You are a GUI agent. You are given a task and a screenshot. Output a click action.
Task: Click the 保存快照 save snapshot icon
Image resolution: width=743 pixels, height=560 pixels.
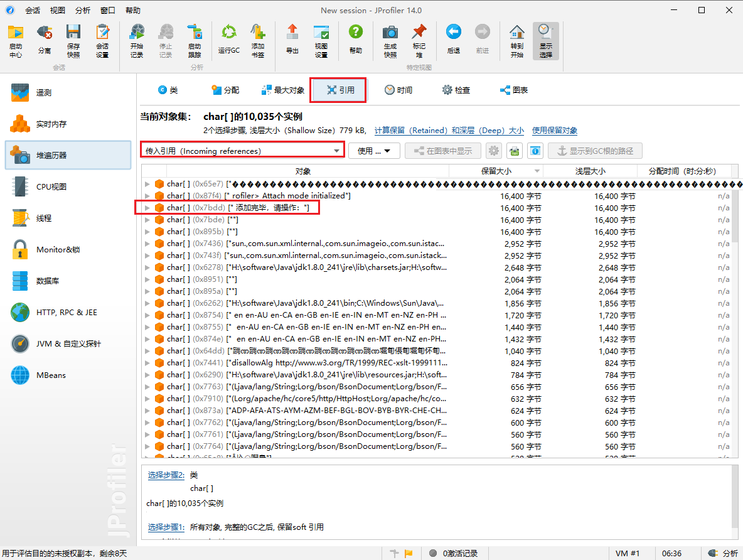[x=73, y=41]
